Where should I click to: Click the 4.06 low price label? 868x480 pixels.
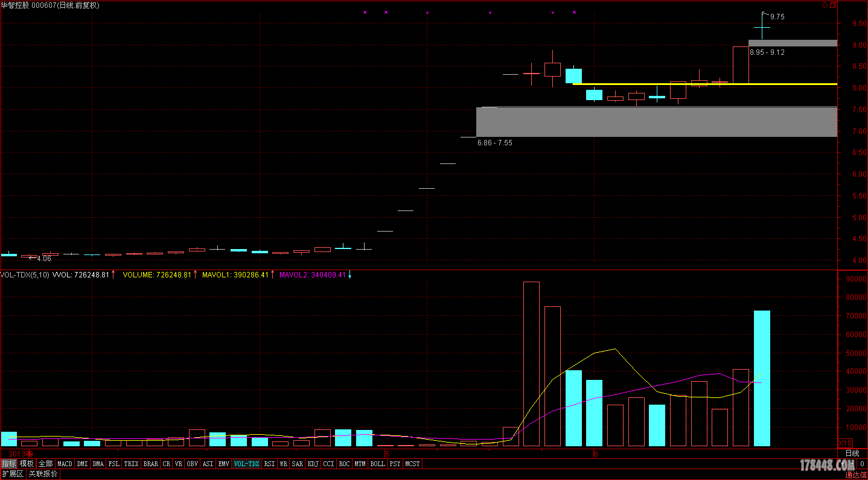point(44,258)
